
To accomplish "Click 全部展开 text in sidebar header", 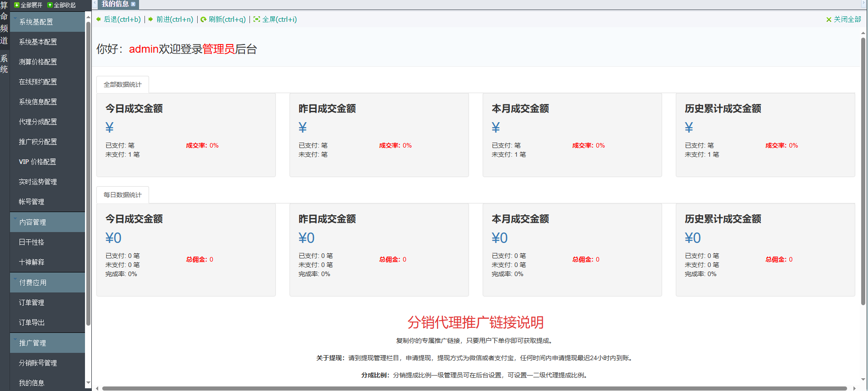I will point(31,5).
